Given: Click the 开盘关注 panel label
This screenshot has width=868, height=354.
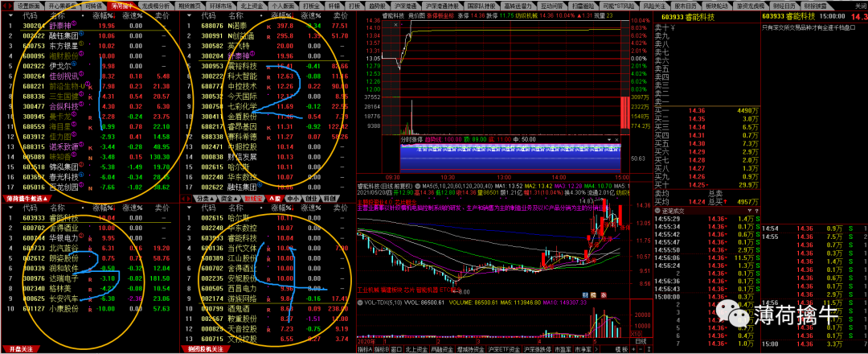Looking at the screenshot, I should pyautogui.click(x=20, y=349).
